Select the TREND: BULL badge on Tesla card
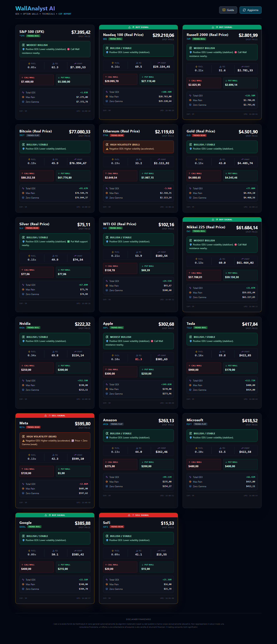Image resolution: width=277 pixels, height=644 pixels. [x=200, y=328]
